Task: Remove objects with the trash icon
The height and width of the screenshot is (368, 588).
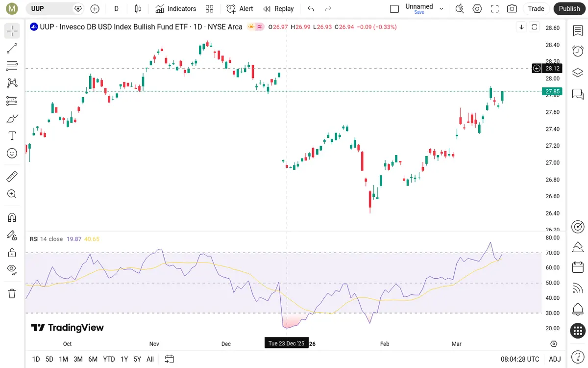Action: click(x=12, y=293)
